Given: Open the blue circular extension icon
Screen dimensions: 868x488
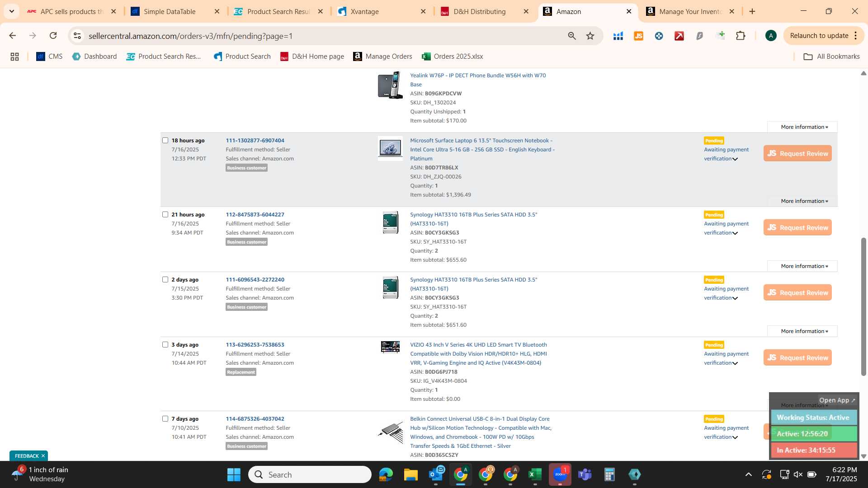Looking at the screenshot, I should pos(659,36).
